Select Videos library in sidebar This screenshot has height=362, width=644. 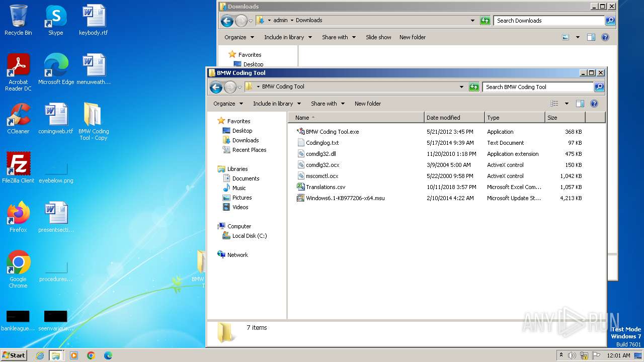coord(240,207)
